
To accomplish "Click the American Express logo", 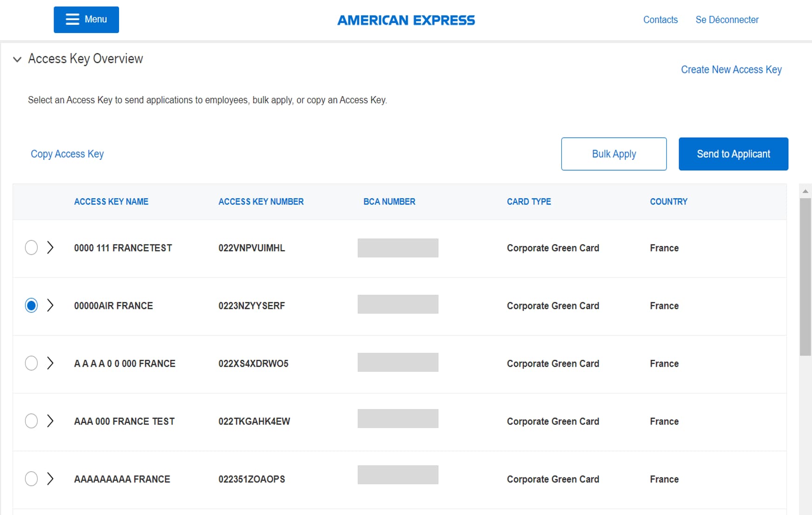I will pos(406,20).
